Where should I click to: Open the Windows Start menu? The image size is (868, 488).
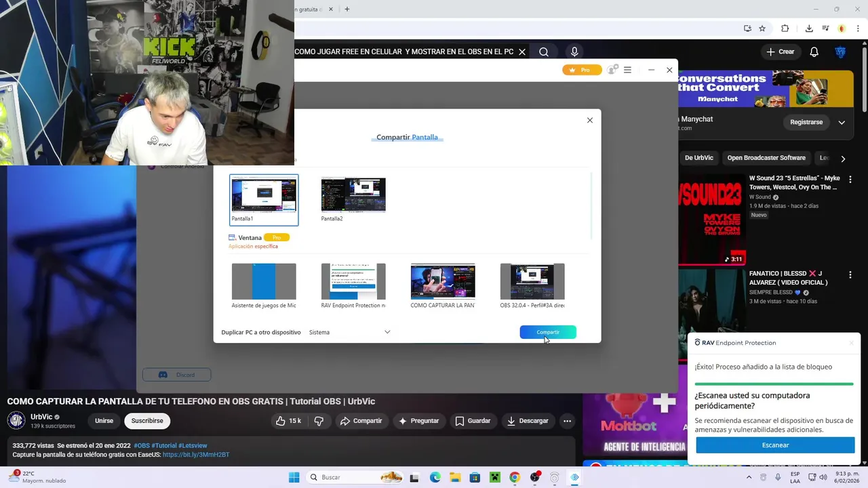click(294, 477)
